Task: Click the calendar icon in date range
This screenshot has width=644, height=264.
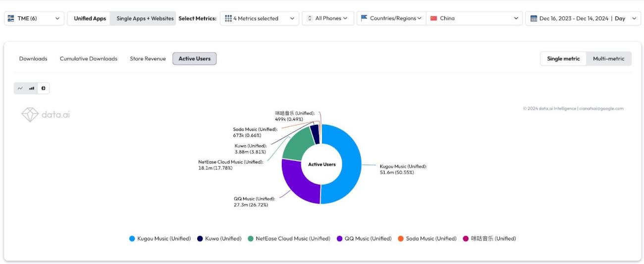Action: (x=534, y=18)
